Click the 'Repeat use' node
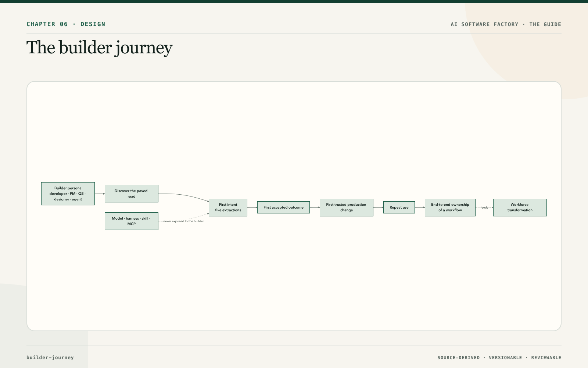The width and height of the screenshot is (588, 368). tap(399, 208)
